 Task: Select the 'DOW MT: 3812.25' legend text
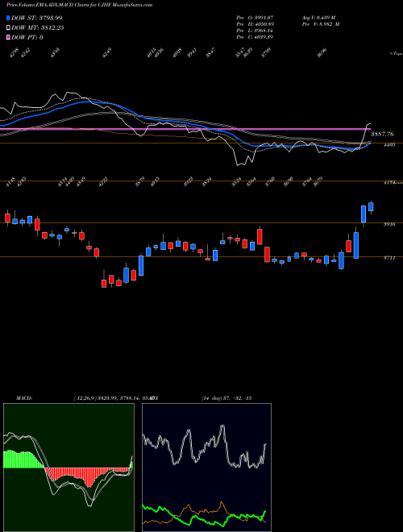pos(38,28)
